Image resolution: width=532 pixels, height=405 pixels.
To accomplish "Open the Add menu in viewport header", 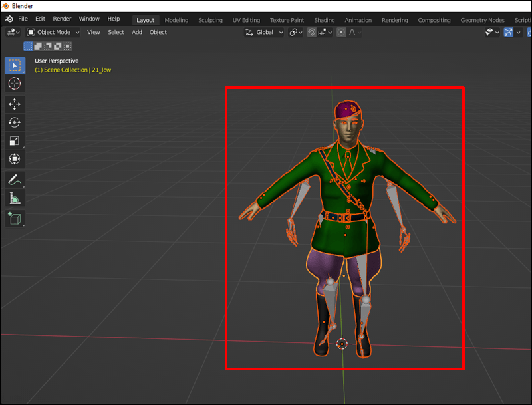I will tap(137, 32).
